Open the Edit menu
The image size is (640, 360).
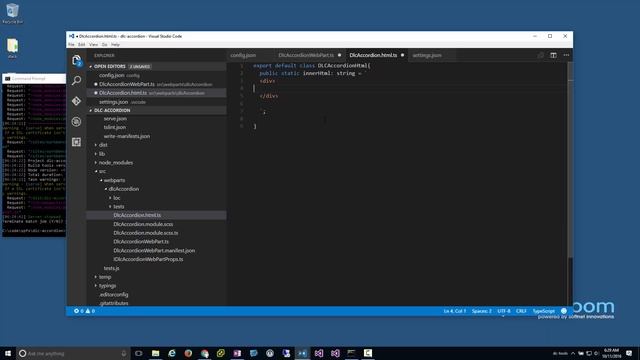(82, 44)
